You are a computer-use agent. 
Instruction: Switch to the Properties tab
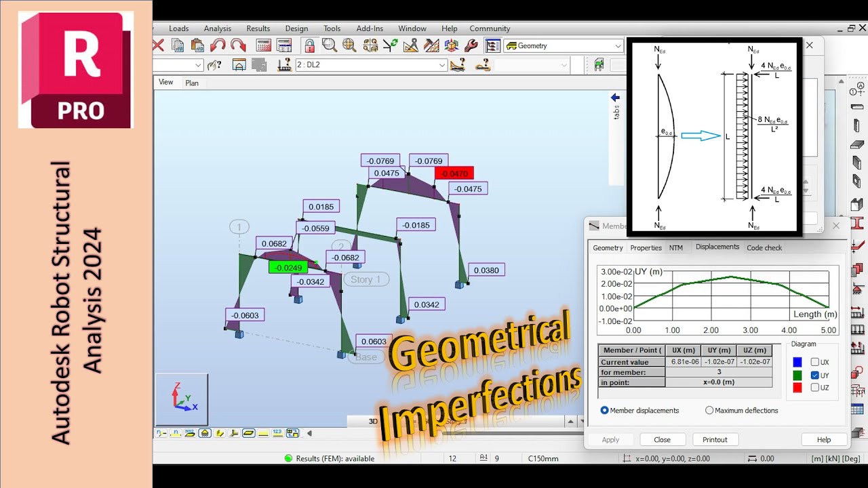646,248
